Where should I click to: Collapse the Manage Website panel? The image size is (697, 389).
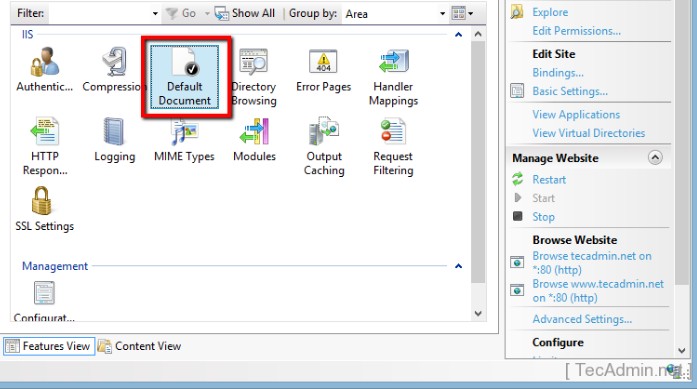click(655, 157)
